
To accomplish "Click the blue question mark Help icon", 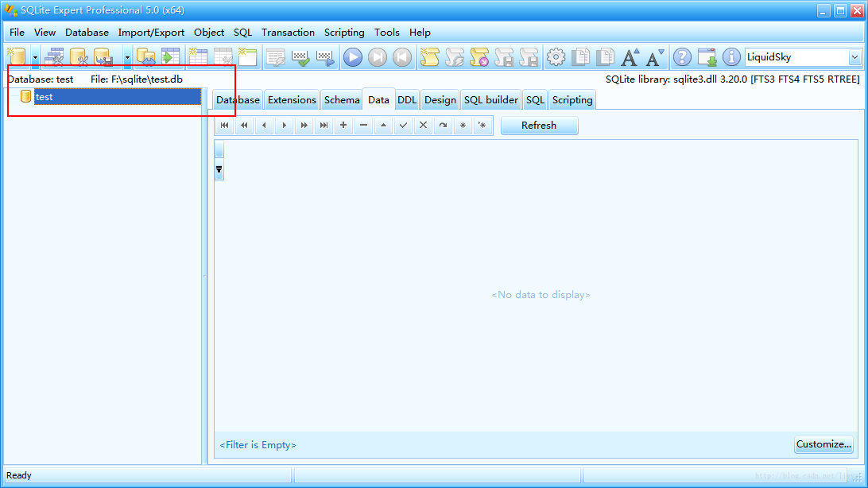I will pyautogui.click(x=682, y=57).
